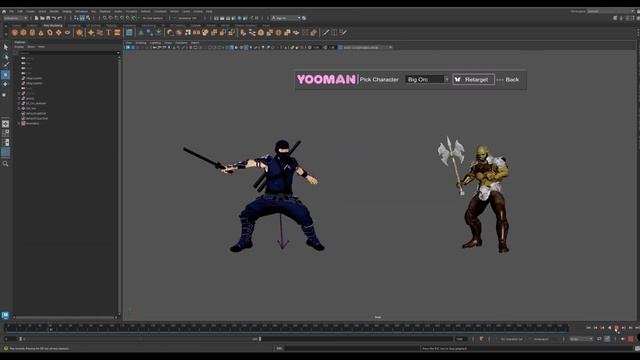Open the viewport Shading menu
640x360 pixels.
pos(141,42)
